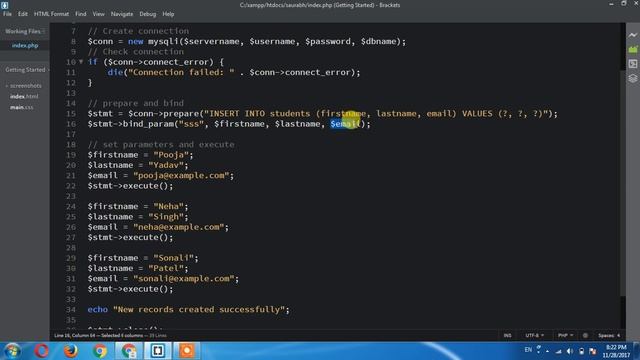640x360 pixels.
Task: Open the first Chrome taskbar icon
Action: tap(99, 351)
